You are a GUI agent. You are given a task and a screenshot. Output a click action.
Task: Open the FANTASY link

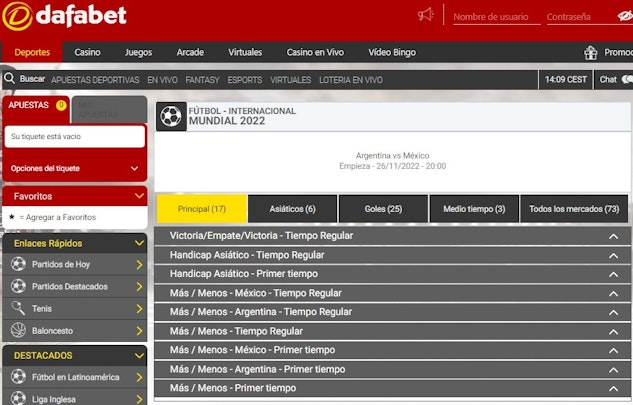coord(202,80)
